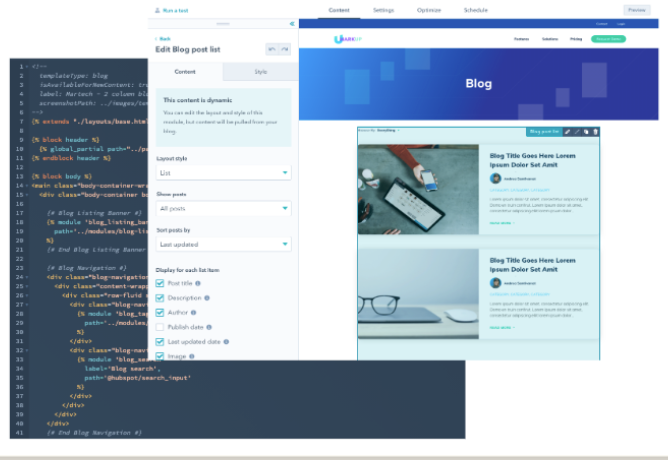Click the Login link in top bar
The height and width of the screenshot is (460, 668).
click(621, 24)
